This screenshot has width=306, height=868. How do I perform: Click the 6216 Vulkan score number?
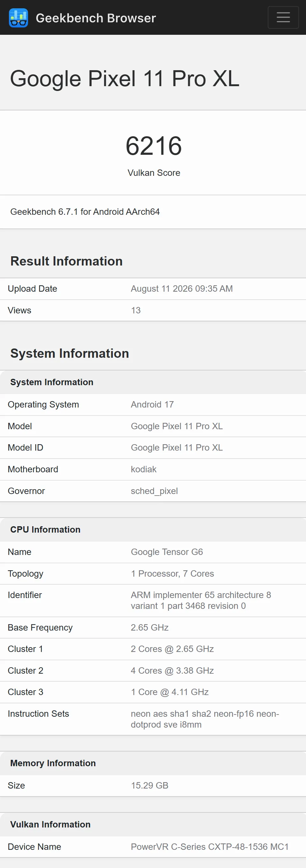coord(154,146)
